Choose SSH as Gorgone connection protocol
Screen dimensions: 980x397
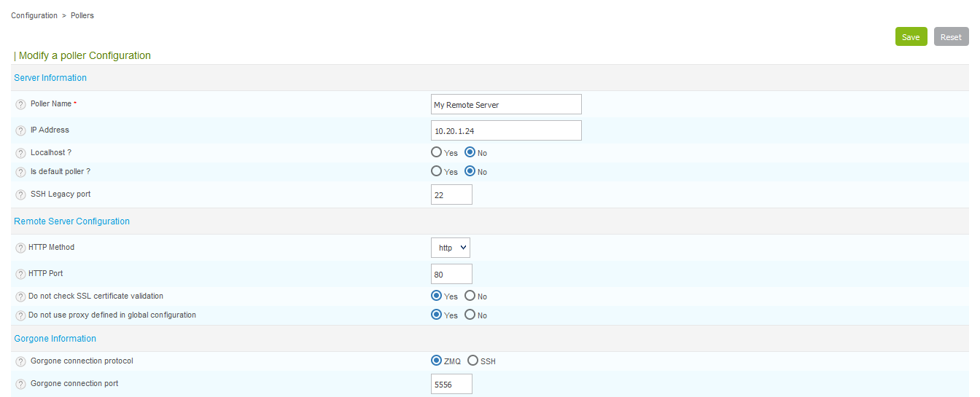(473, 361)
